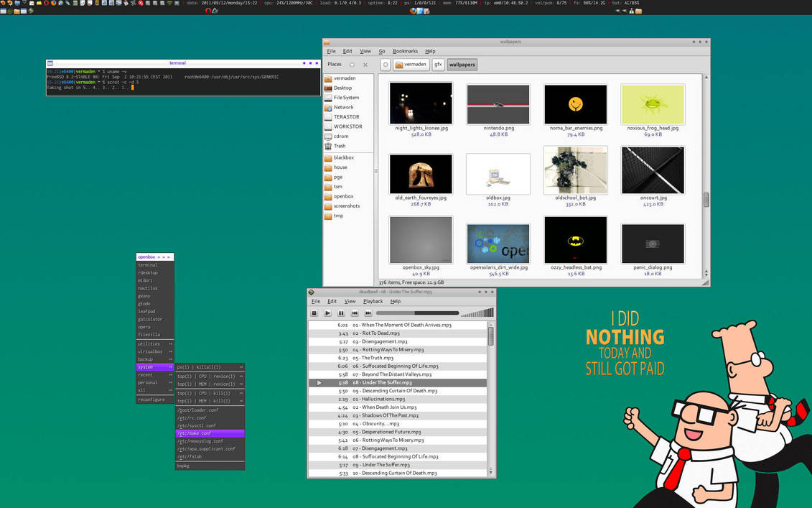
Task: Select opensolaris_dirt_wide.jpg thumbnail
Action: click(498, 244)
